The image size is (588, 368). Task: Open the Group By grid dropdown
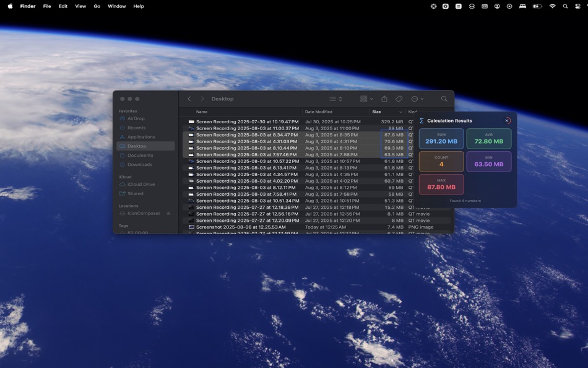[x=366, y=99]
